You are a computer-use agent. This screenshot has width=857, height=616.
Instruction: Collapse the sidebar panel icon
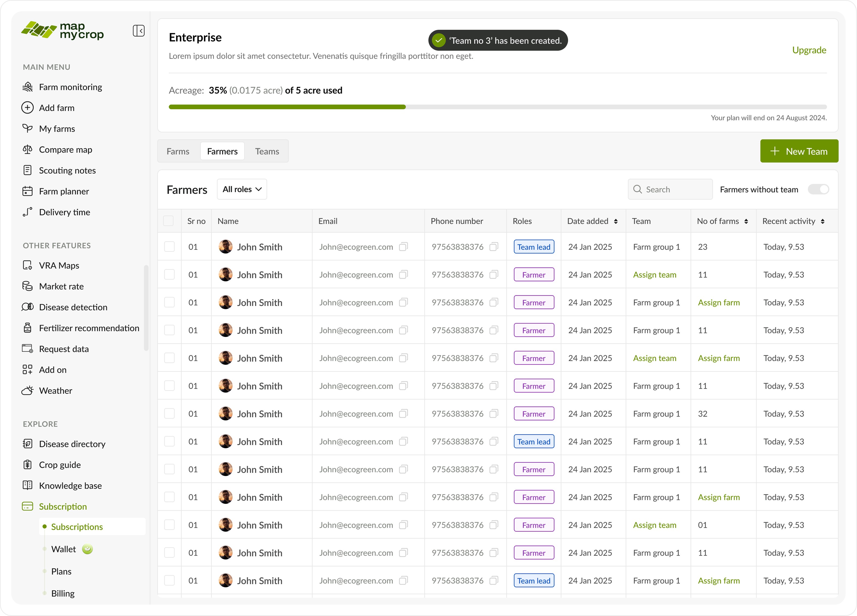click(138, 30)
